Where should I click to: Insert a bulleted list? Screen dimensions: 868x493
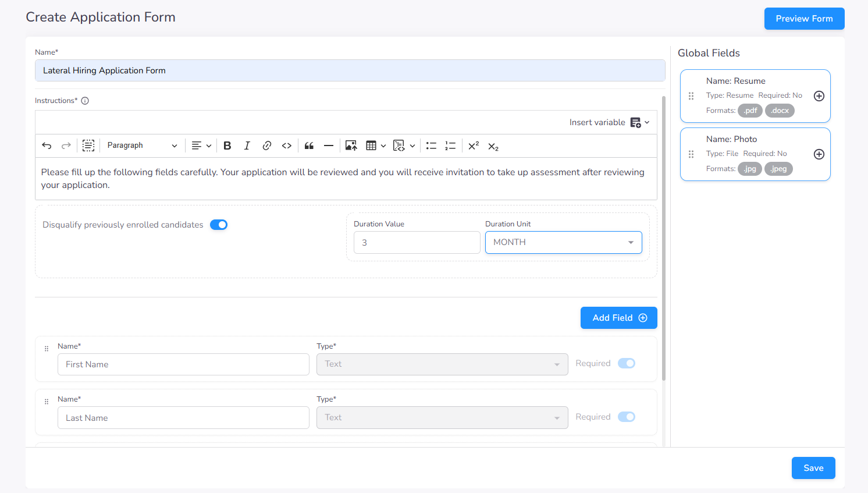click(431, 146)
